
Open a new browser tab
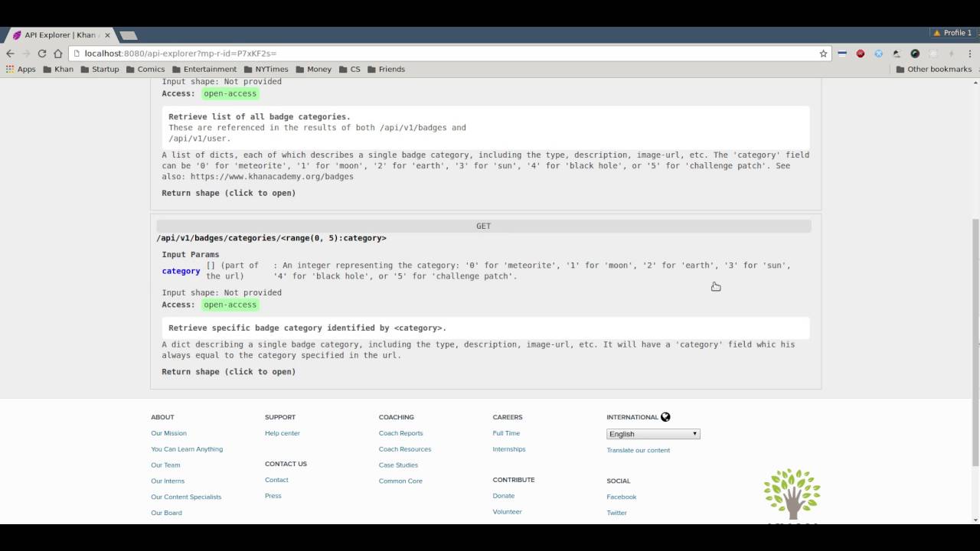(129, 35)
